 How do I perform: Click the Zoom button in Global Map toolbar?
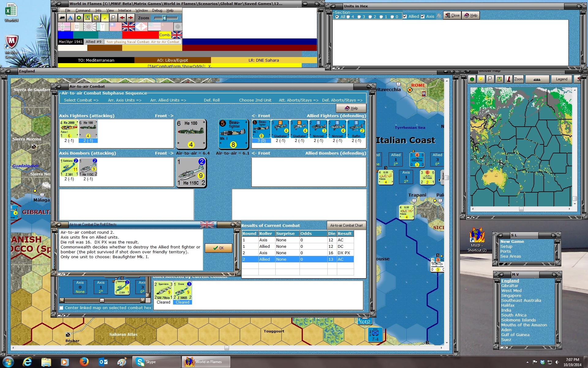[x=518, y=79]
